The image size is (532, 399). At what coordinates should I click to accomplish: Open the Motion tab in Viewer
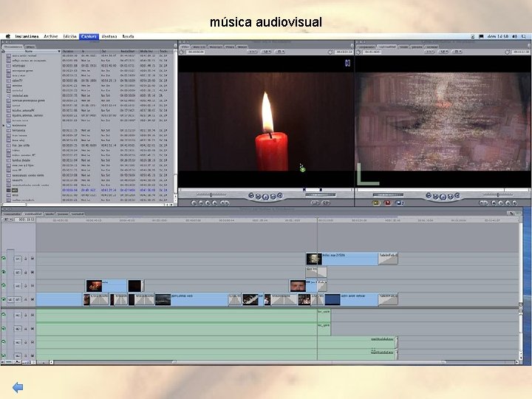[242, 47]
